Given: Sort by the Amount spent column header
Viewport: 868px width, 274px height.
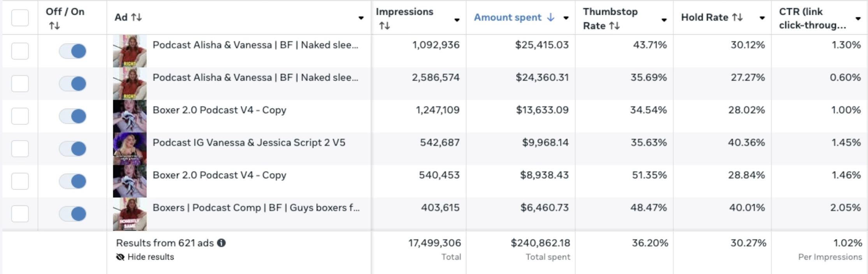Looking at the screenshot, I should [507, 18].
